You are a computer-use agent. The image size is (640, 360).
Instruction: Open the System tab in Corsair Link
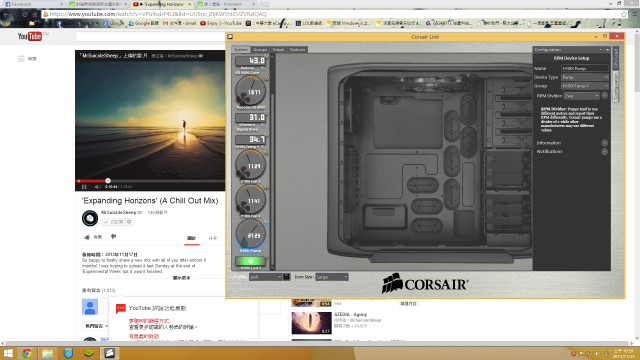click(x=241, y=49)
